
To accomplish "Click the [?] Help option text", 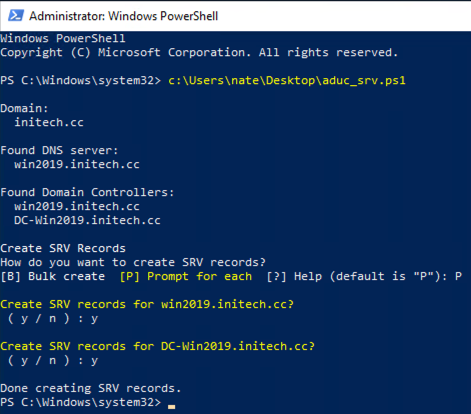I will (294, 276).
